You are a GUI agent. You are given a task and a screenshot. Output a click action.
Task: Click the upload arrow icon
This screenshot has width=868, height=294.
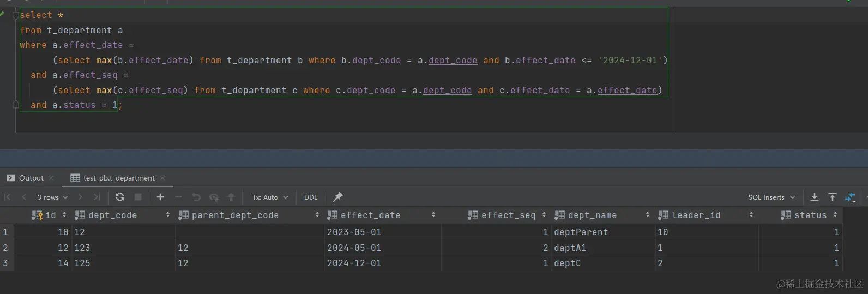click(833, 197)
